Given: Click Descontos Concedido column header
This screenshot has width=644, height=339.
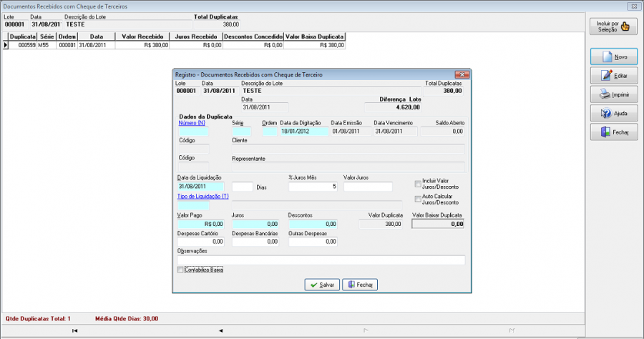Looking at the screenshot, I should (253, 36).
